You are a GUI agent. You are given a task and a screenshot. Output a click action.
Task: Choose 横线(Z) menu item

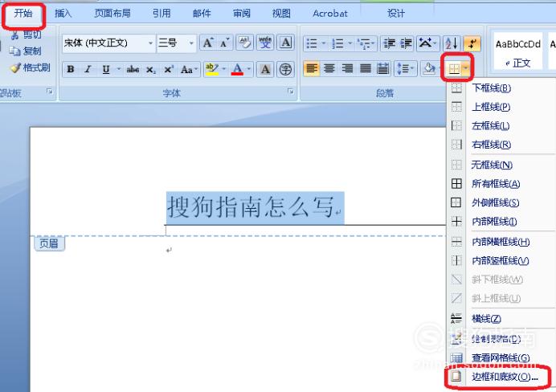(x=500, y=319)
